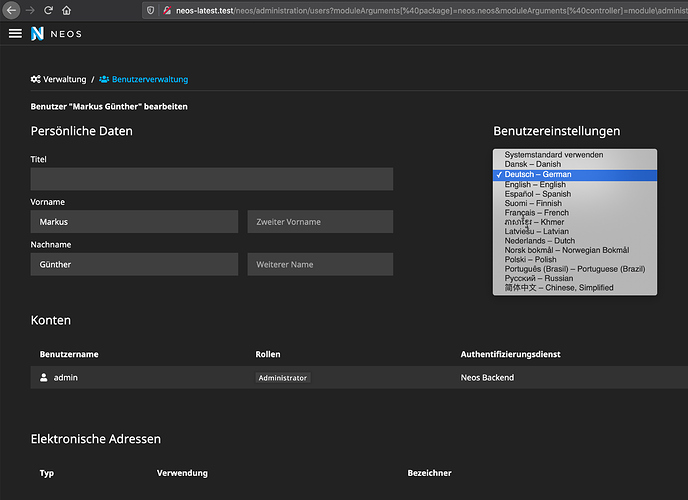Click the Vorname field containing Markus
This screenshot has width=688, height=500.
(134, 221)
